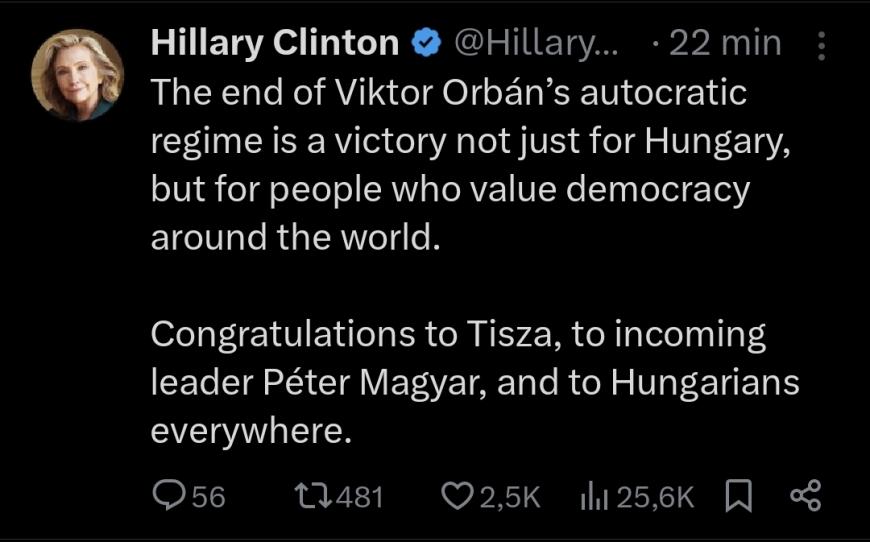Click the Hillary Clinton display name
Image resolution: width=870 pixels, height=542 pixels.
tap(275, 43)
